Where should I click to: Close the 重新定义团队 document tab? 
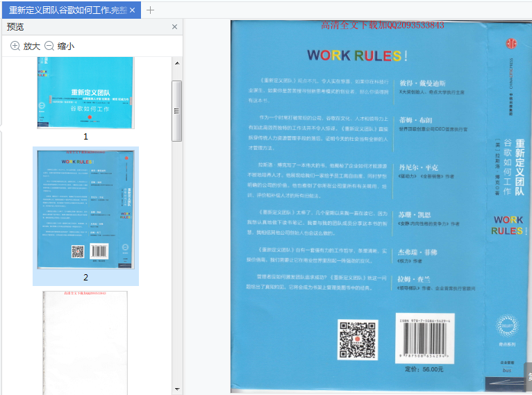pos(133,10)
